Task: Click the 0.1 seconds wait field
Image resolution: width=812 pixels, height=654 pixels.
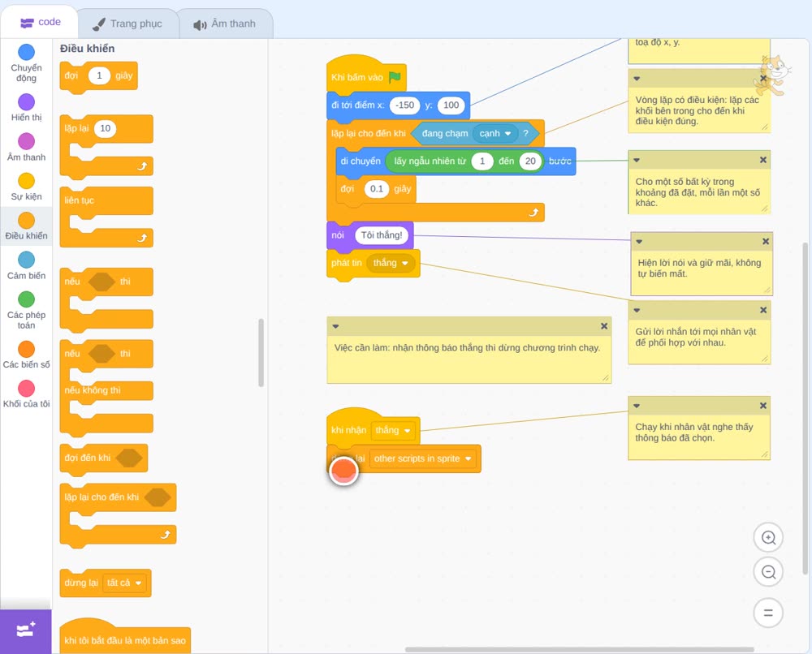Action: (377, 189)
